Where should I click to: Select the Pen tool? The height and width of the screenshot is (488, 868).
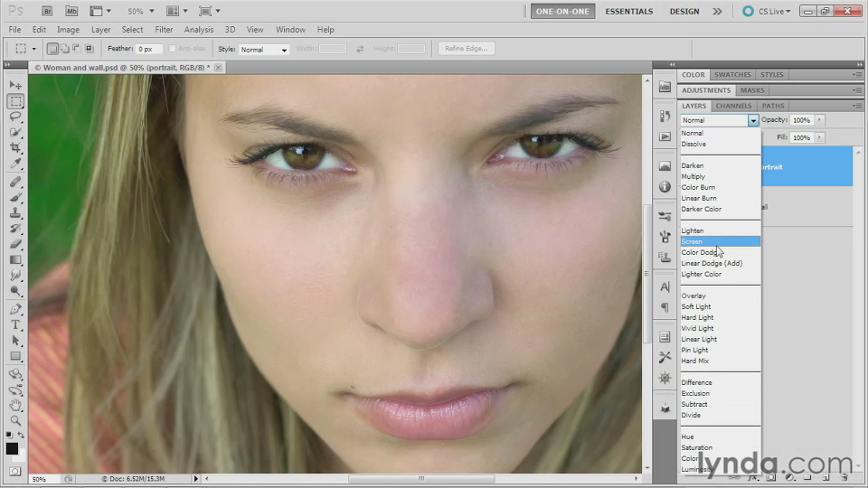[15, 309]
